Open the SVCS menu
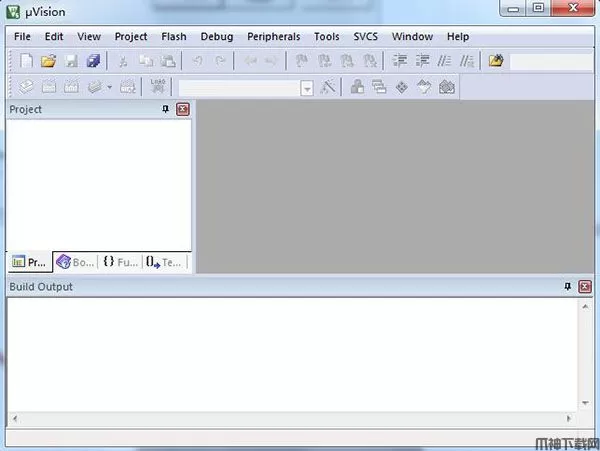 365,37
